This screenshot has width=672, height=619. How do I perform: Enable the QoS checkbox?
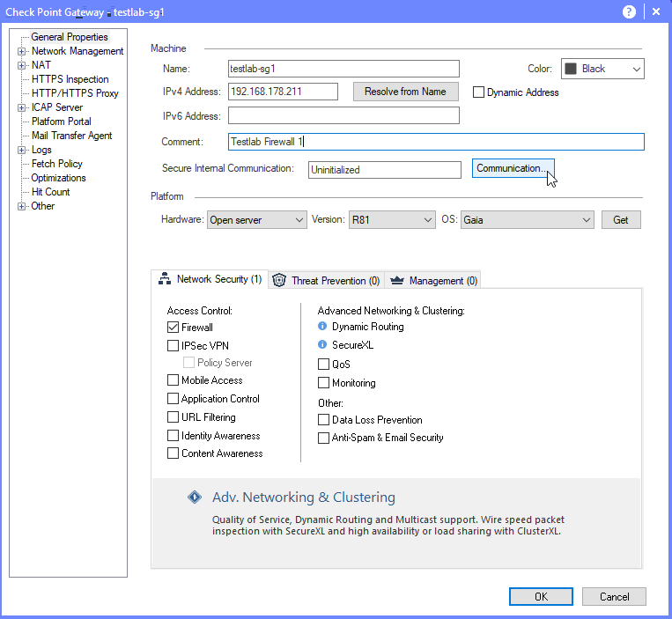[323, 365]
